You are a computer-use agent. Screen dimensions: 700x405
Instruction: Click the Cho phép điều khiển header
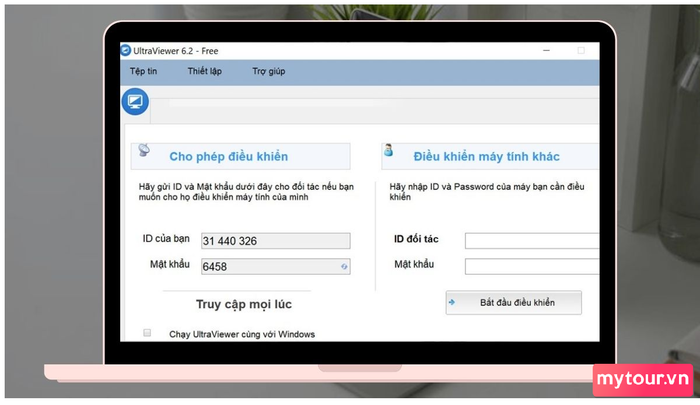point(241,156)
